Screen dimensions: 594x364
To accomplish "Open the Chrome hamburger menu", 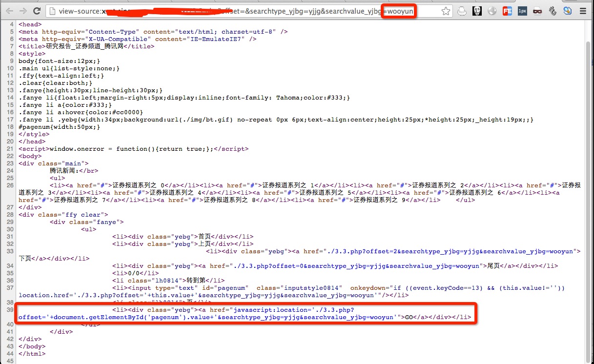I will point(583,11).
